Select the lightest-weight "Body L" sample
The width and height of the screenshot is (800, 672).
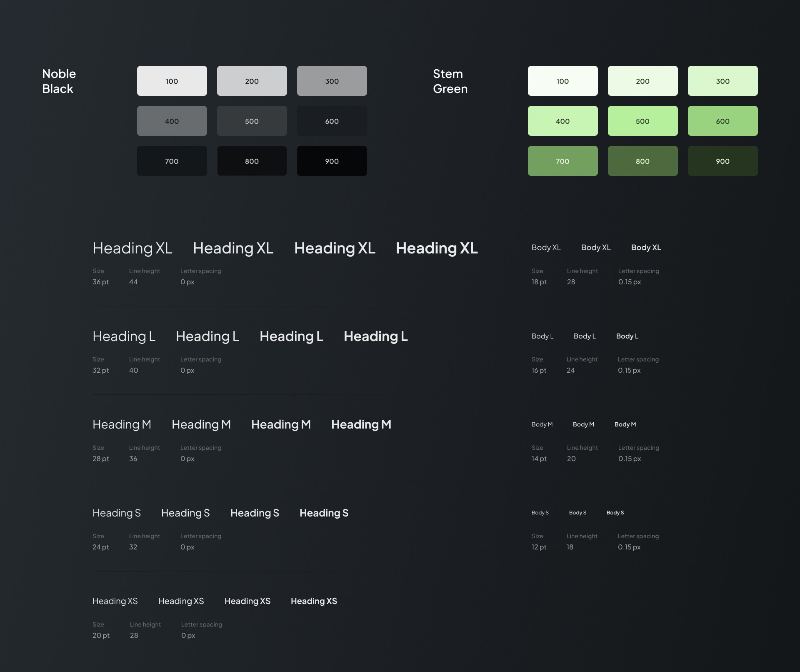542,336
